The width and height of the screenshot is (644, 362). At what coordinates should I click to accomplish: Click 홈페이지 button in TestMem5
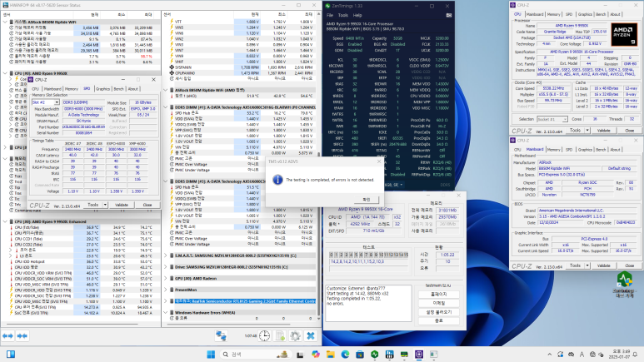coord(439,295)
